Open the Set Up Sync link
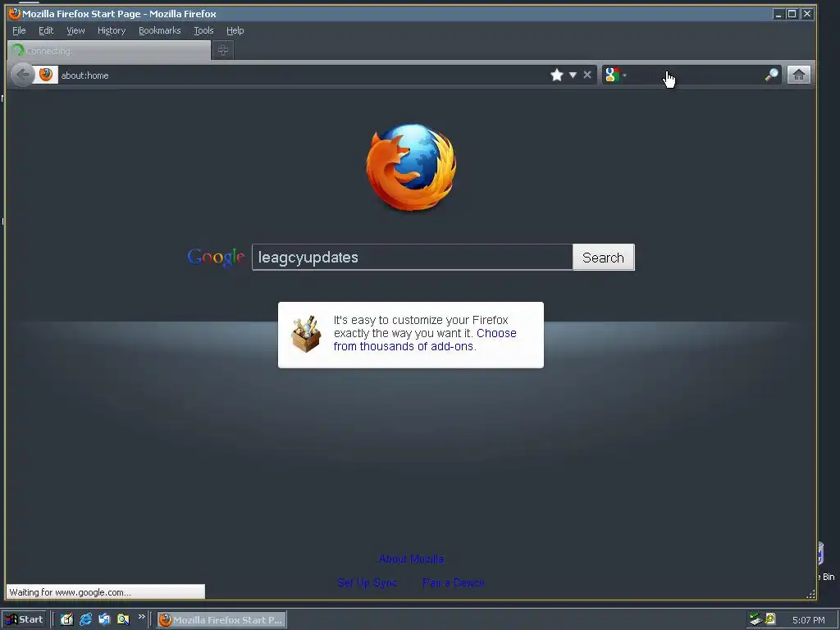The height and width of the screenshot is (630, 840). pyautogui.click(x=367, y=582)
